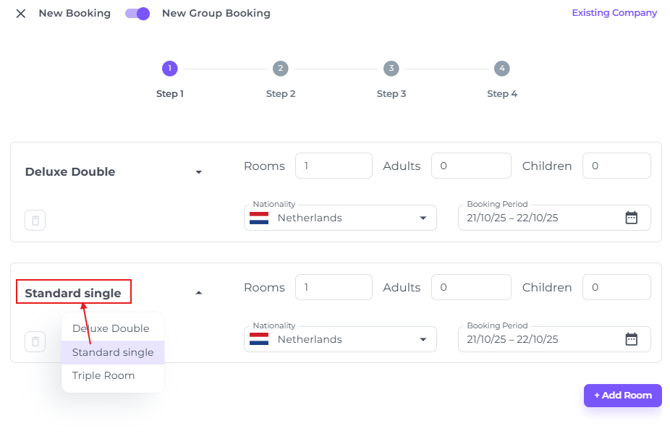Viewport: 670px width, 439px height.
Task: Toggle the New Group Booking switch
Action: 138,14
